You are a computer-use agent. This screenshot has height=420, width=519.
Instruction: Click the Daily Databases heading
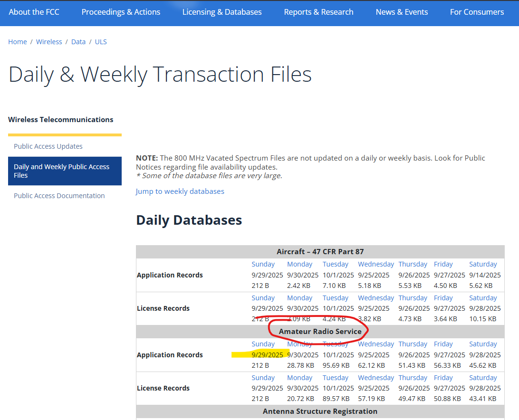pyautogui.click(x=189, y=220)
